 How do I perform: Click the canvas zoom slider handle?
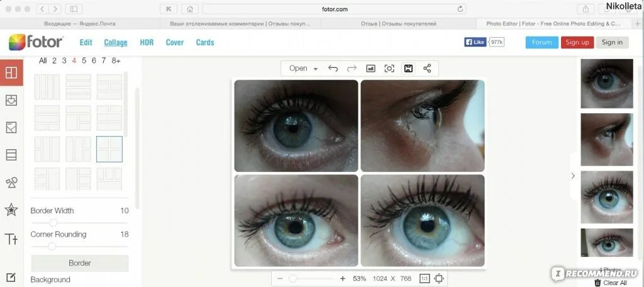292,279
